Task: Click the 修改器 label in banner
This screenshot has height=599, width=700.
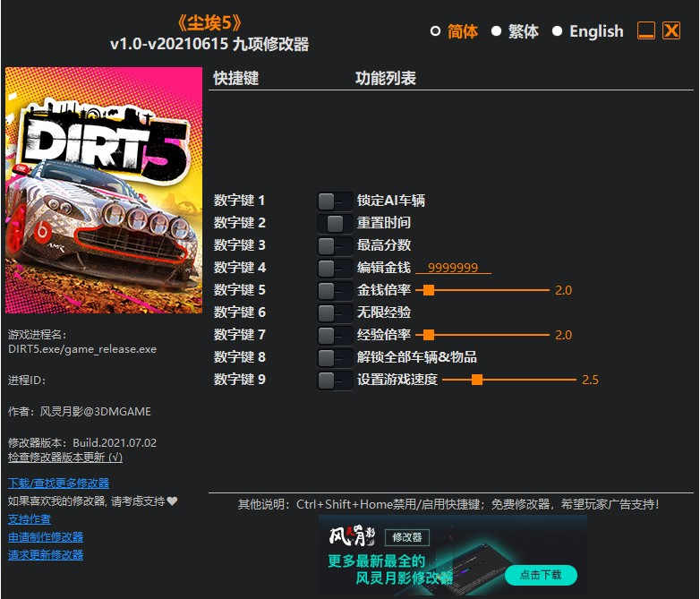Action: 406,537
